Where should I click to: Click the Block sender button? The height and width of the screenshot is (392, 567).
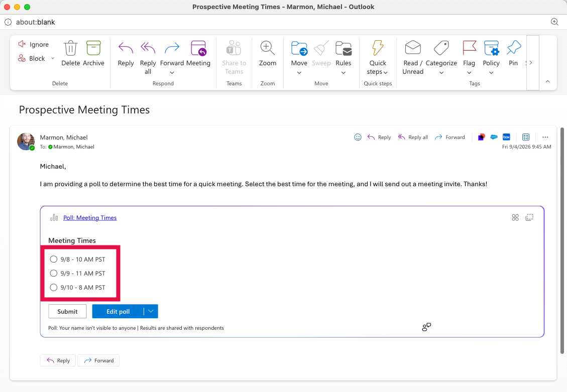[32, 58]
